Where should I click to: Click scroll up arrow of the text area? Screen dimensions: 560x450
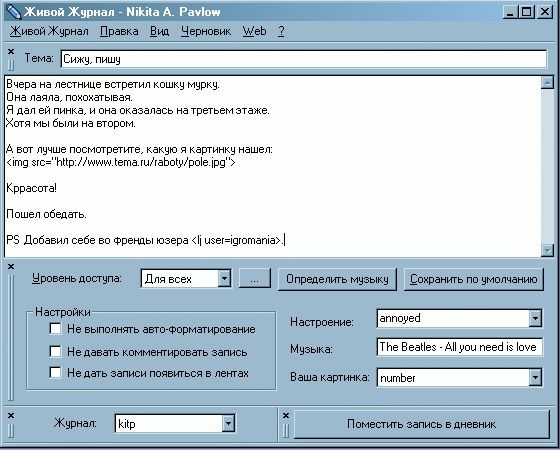pyautogui.click(x=547, y=82)
